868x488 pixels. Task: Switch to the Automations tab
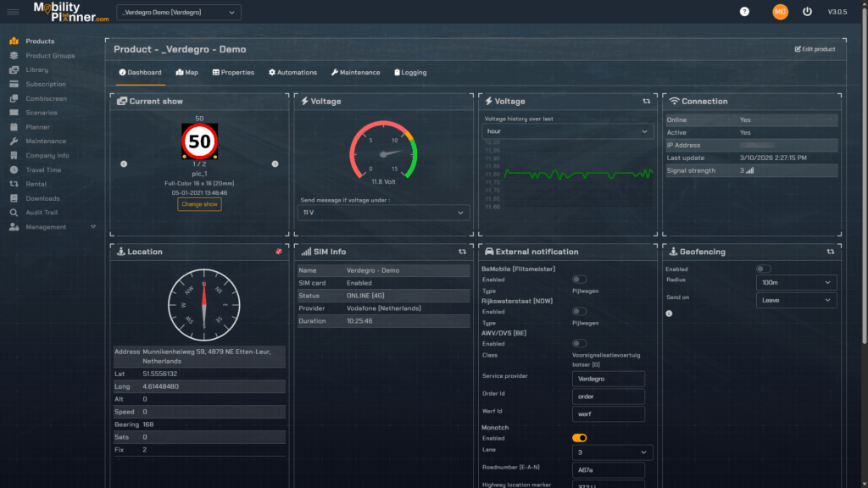(292, 72)
